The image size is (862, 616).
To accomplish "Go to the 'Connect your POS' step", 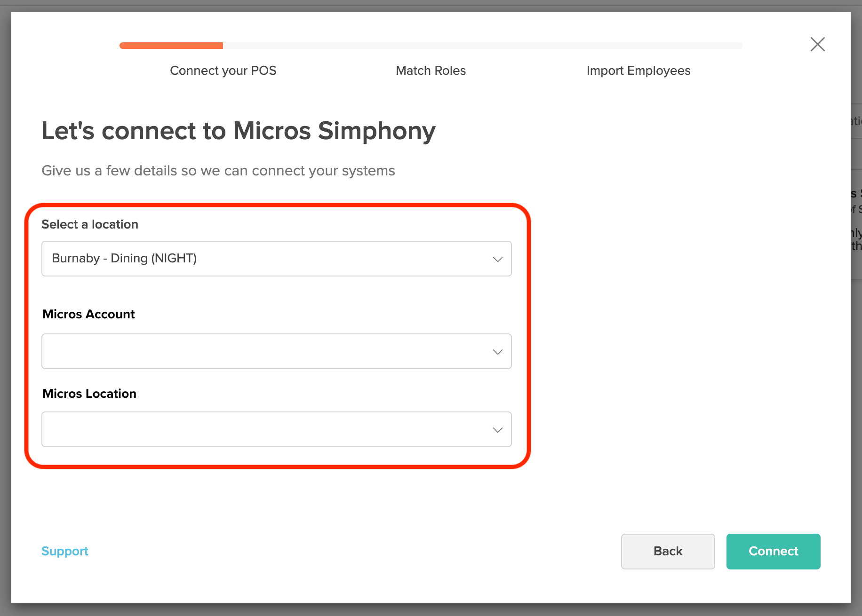I will (223, 71).
